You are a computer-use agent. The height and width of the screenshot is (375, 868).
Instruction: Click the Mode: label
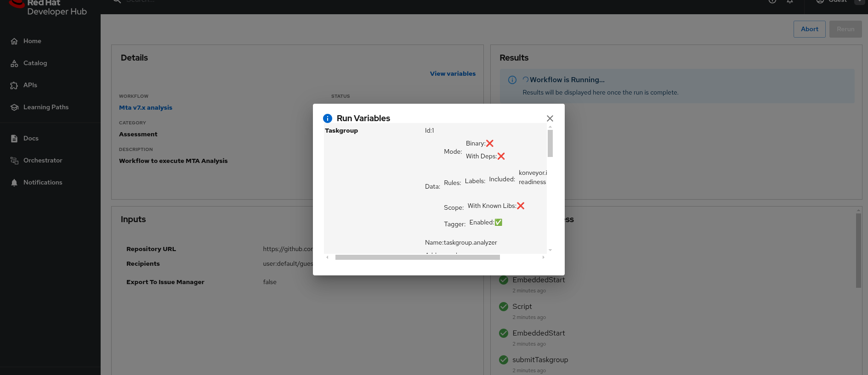[x=453, y=152]
